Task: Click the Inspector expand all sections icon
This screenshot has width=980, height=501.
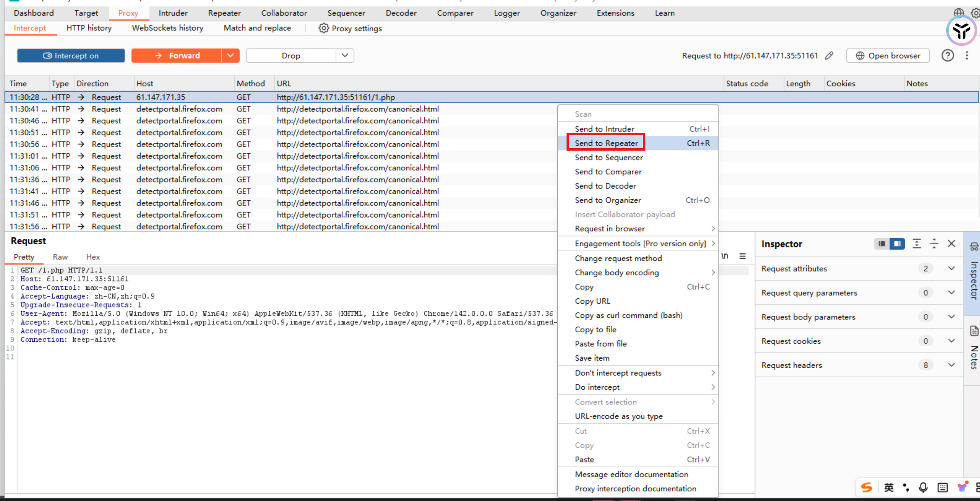Action: (x=916, y=243)
